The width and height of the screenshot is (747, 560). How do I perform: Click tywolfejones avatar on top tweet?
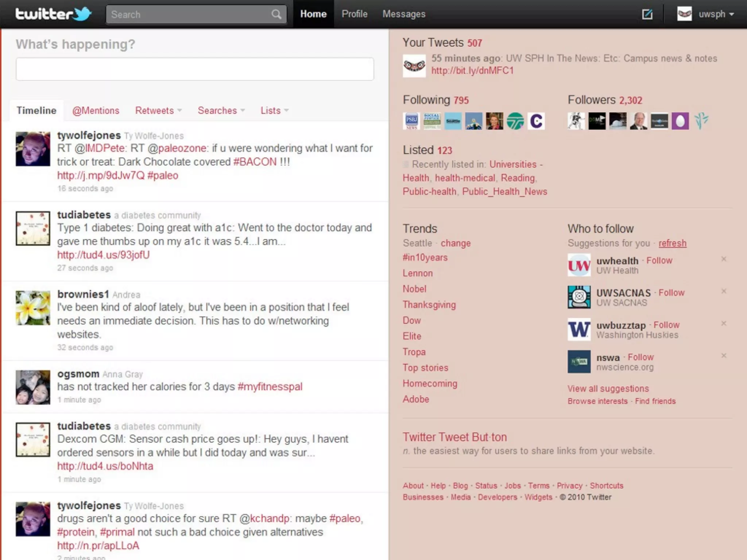tap(33, 149)
